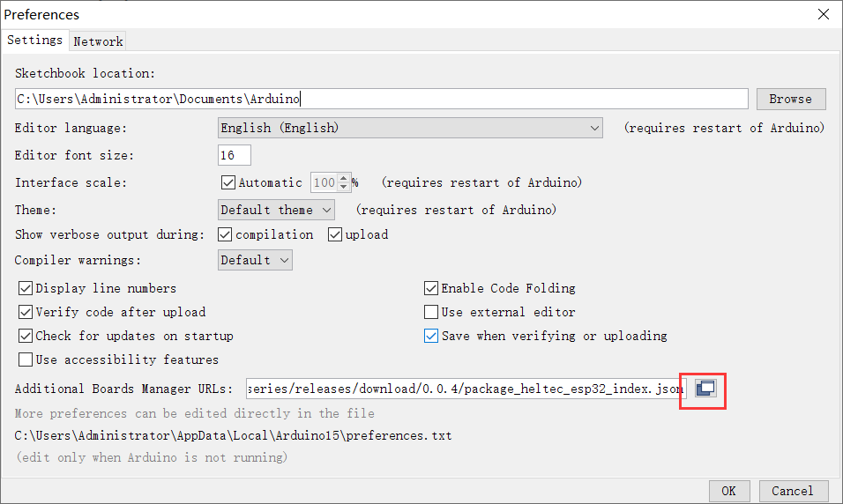Select the Settings tab

(35, 41)
